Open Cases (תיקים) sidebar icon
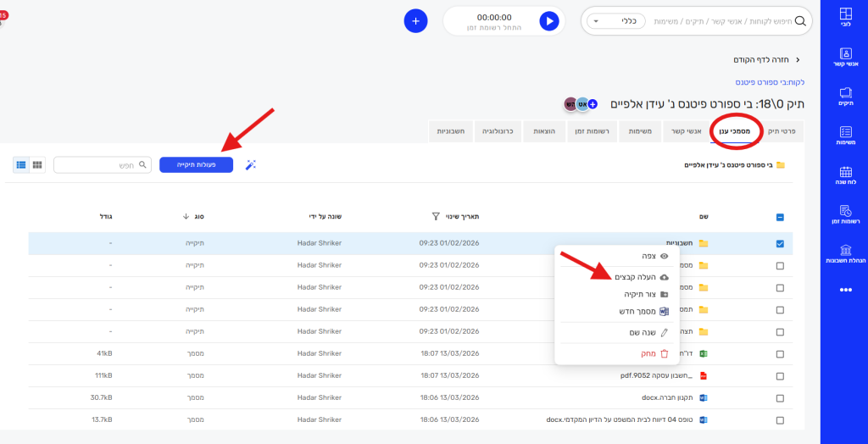The width and height of the screenshot is (868, 444). [844, 97]
